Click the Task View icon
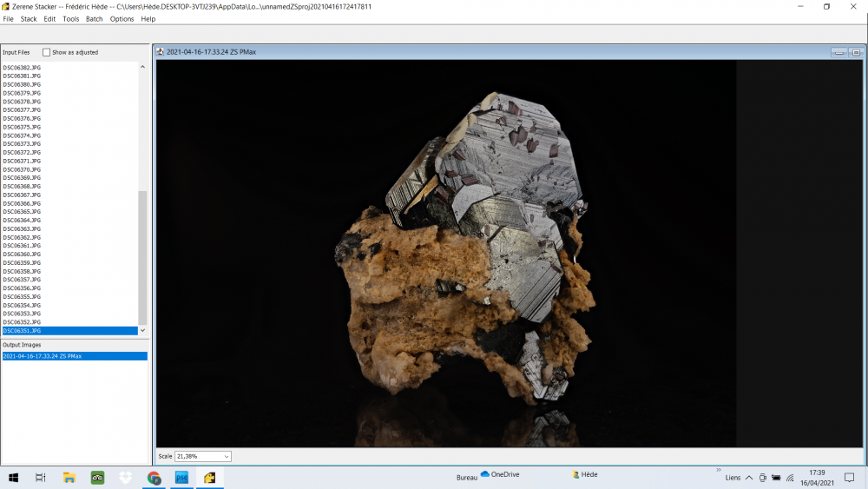868x489 pixels. click(x=41, y=477)
